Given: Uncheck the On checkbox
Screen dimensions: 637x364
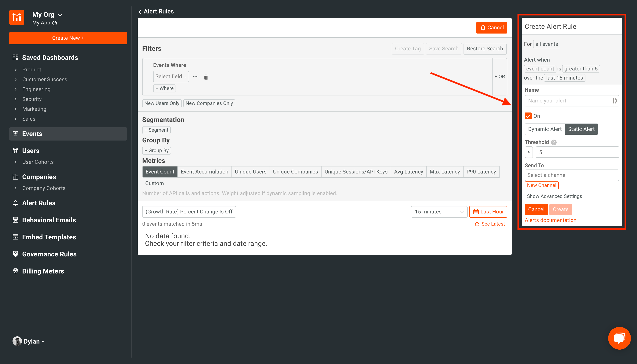Looking at the screenshot, I should pos(528,116).
